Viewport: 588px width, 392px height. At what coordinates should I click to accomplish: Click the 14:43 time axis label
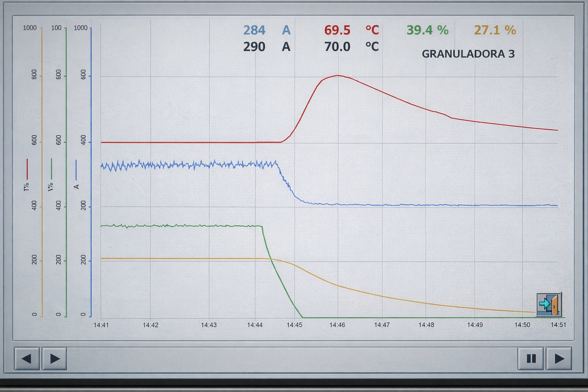(209, 325)
